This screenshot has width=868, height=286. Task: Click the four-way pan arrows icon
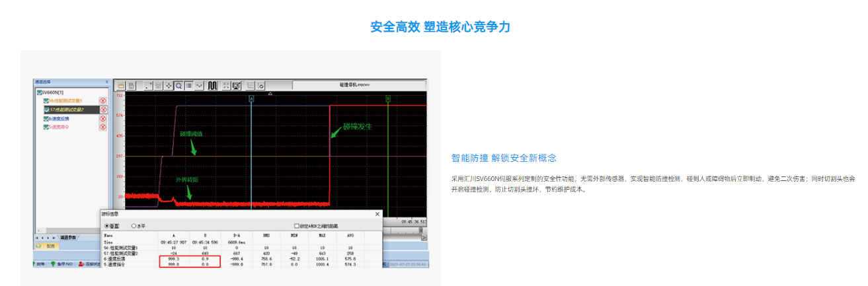(x=169, y=86)
